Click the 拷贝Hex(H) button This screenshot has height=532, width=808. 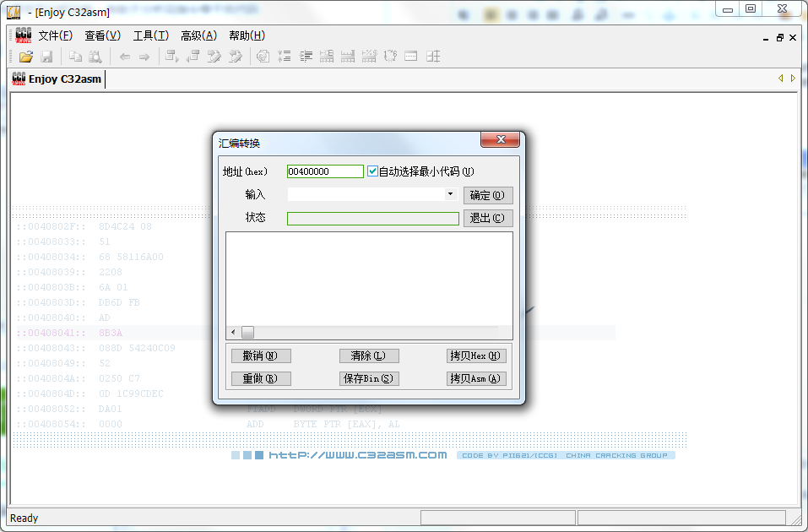tap(474, 356)
